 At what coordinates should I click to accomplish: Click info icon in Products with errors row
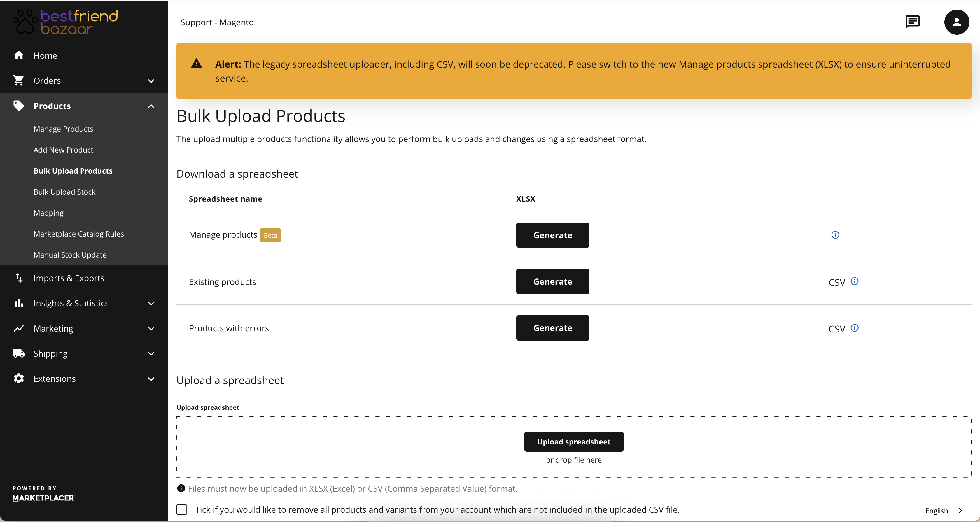click(x=855, y=327)
